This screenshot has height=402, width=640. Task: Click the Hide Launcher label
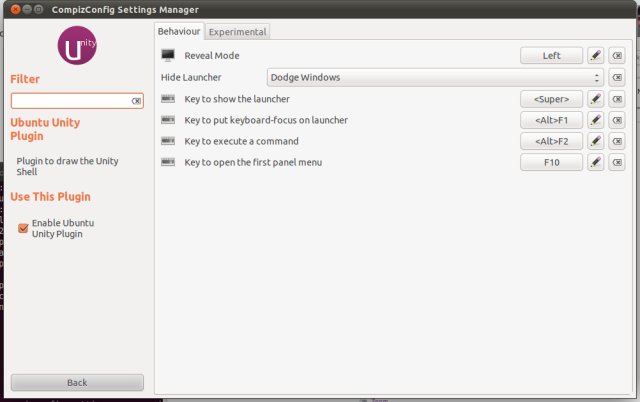coord(191,77)
